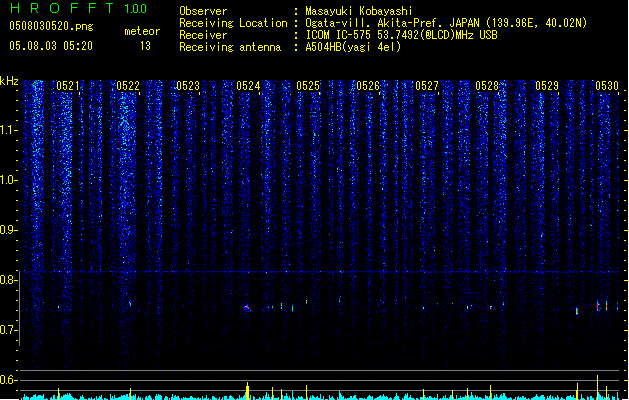Click the HROFFT 1.0.0 title text
The image size is (629, 400).
click(78, 8)
